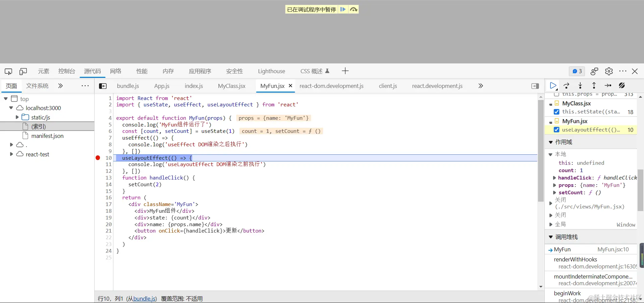Step into next function call
Screen dimensions: 644x303
click(580, 86)
